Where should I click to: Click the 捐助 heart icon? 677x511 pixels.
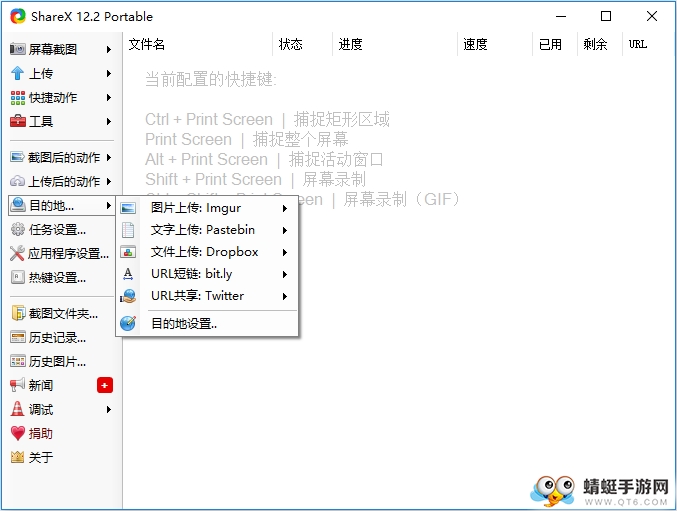tap(18, 433)
